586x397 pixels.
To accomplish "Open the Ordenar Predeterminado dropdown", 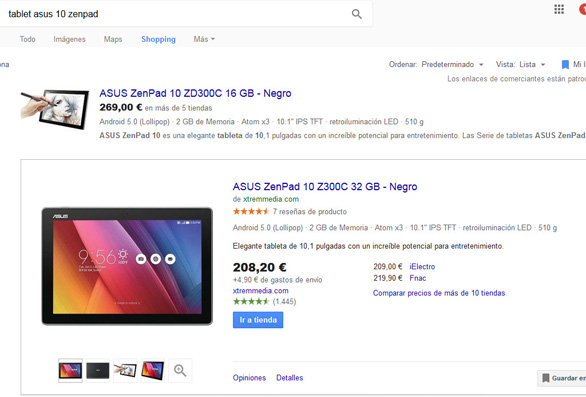I will pyautogui.click(x=452, y=64).
